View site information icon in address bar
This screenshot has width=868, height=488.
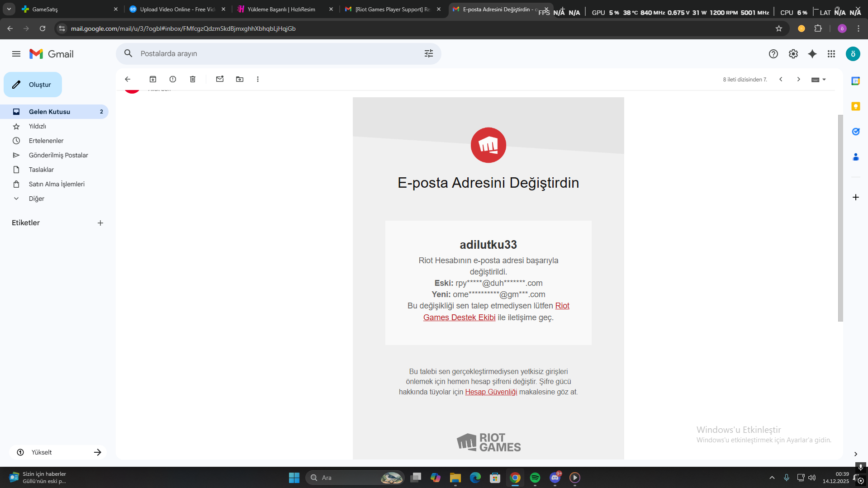tap(62, 28)
